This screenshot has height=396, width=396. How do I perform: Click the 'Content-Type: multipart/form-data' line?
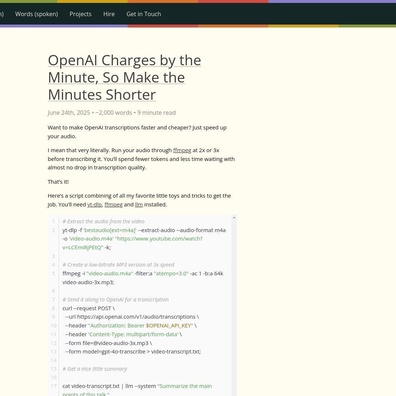pos(123,334)
